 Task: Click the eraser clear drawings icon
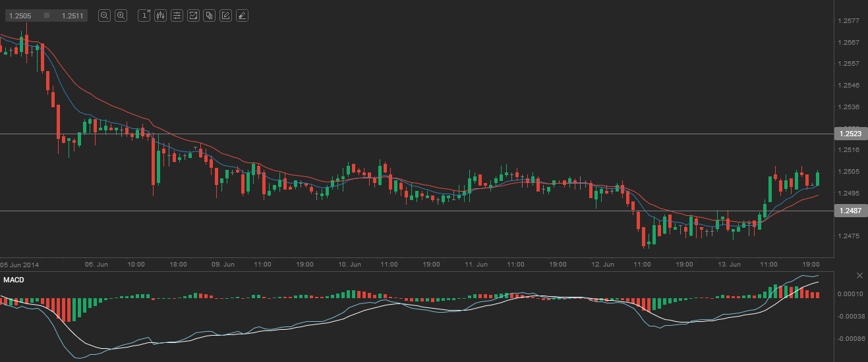point(242,15)
